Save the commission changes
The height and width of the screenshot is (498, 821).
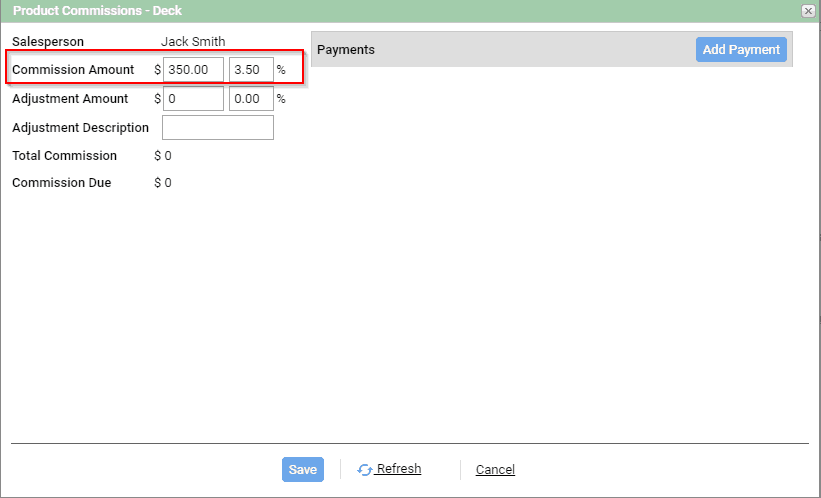[303, 469]
